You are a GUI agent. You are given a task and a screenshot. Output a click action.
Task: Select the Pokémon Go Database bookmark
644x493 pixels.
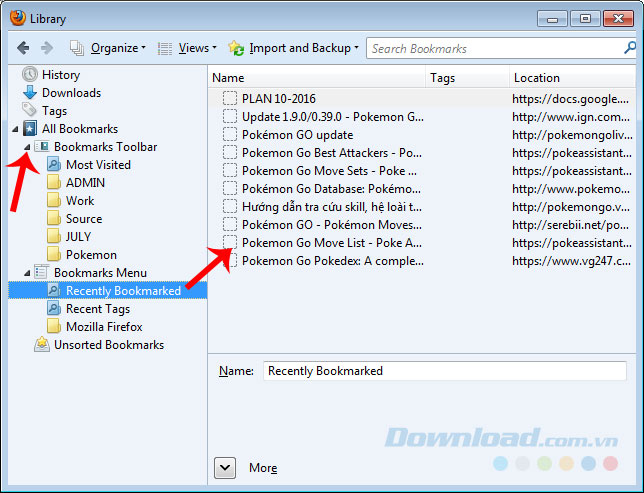pos(331,189)
